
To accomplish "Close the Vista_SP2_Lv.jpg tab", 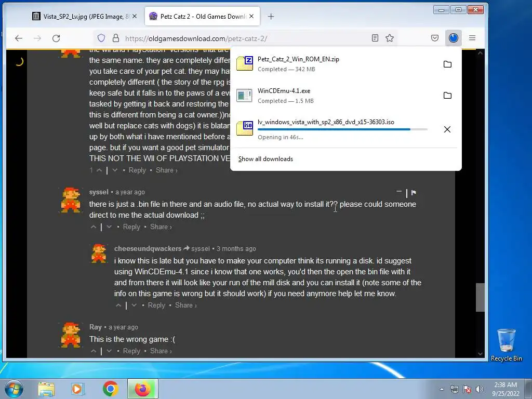I will (x=135, y=16).
